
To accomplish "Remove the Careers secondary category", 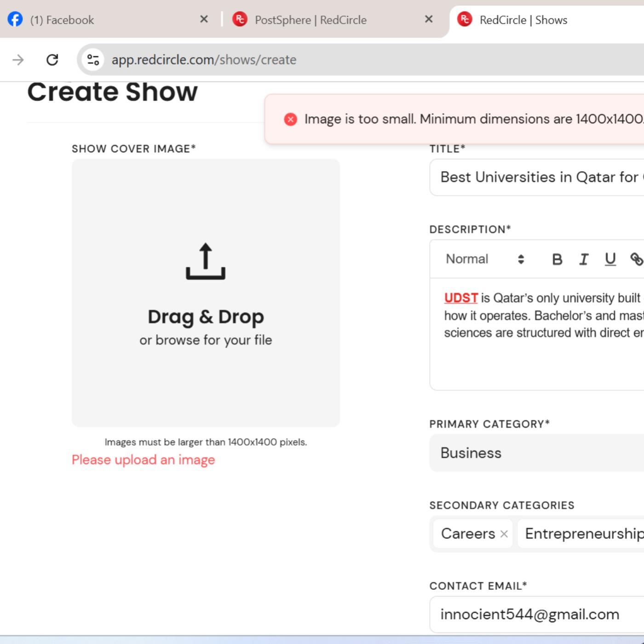I will 504,534.
